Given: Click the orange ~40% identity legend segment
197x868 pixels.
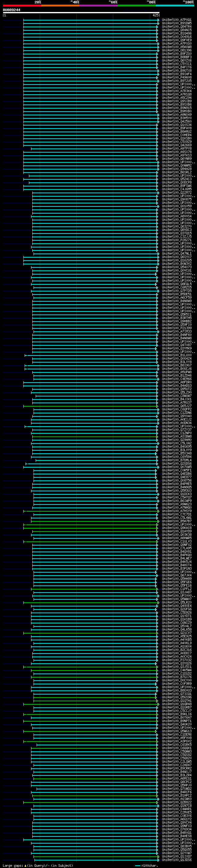Looking at the screenshot, I should (60, 6).
